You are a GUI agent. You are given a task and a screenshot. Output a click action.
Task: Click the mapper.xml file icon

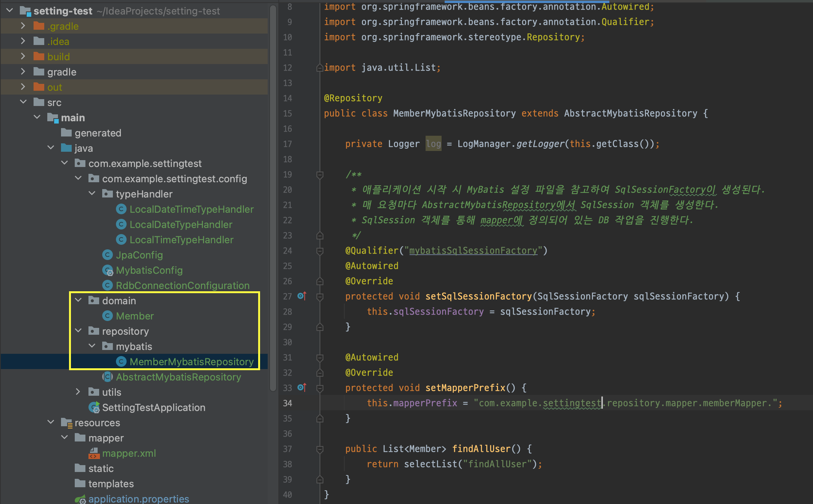click(x=94, y=453)
